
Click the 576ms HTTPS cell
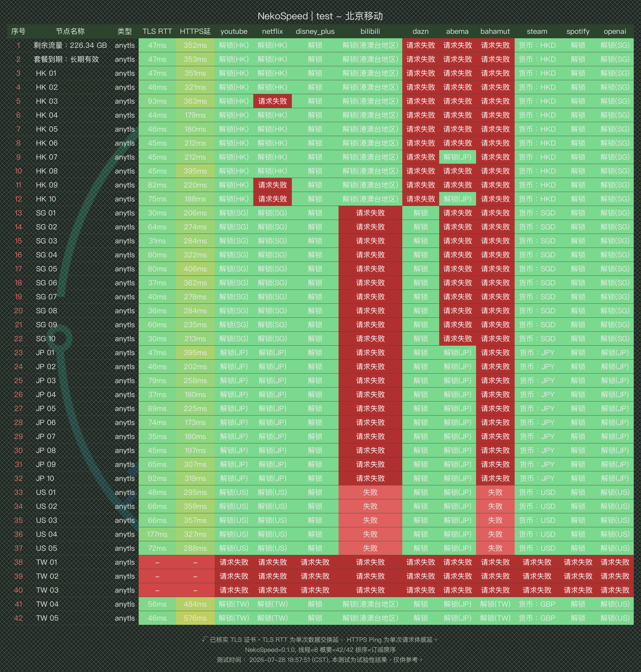point(195,618)
